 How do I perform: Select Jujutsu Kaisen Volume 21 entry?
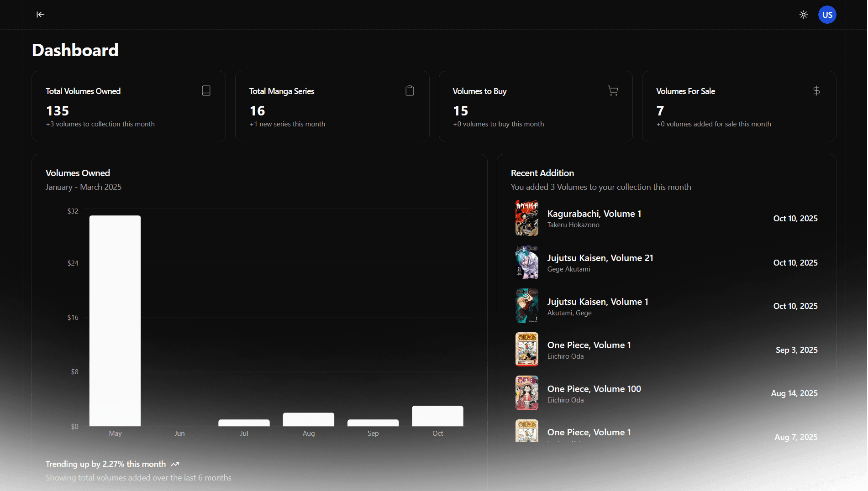coord(600,258)
